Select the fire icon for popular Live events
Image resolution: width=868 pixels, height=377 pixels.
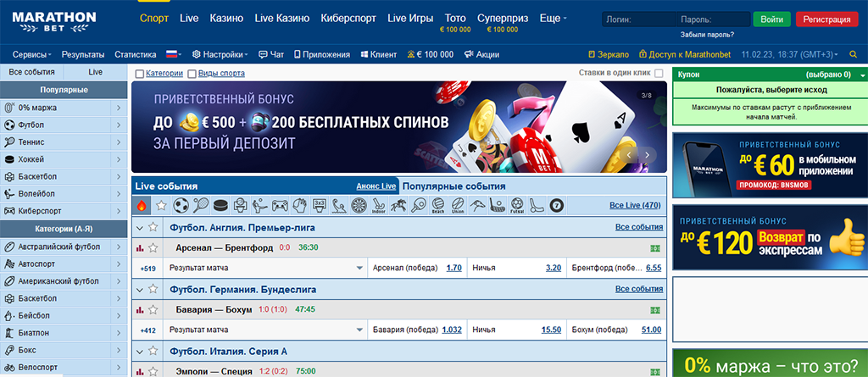pyautogui.click(x=142, y=205)
